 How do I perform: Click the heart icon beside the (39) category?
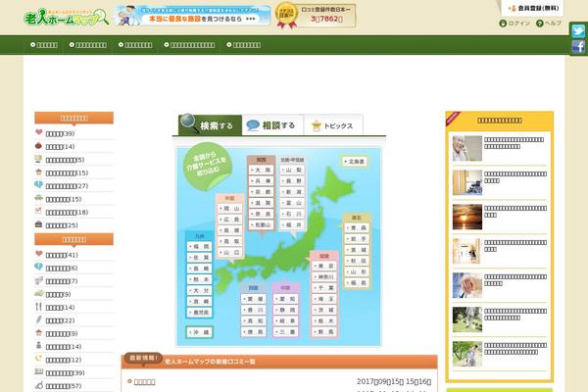(x=38, y=132)
